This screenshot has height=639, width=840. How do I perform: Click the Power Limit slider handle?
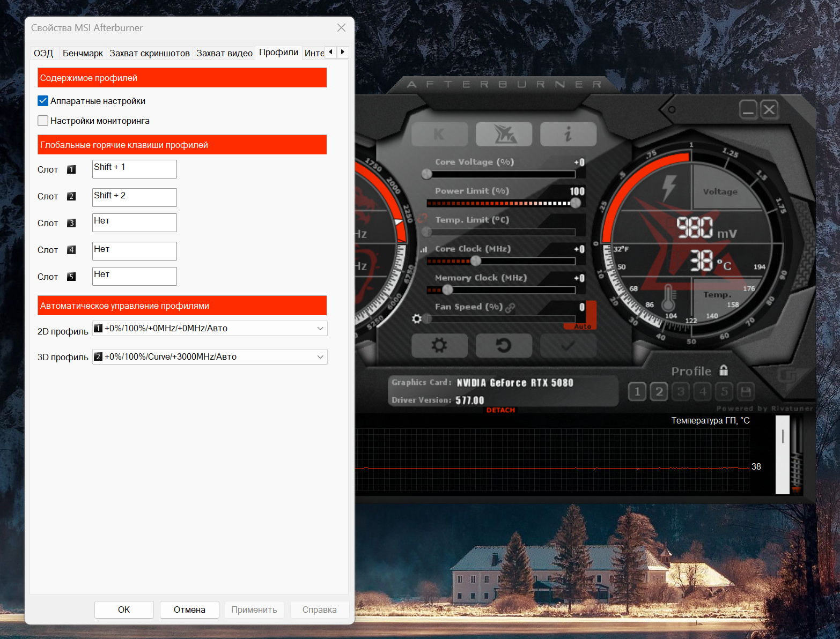pos(576,203)
